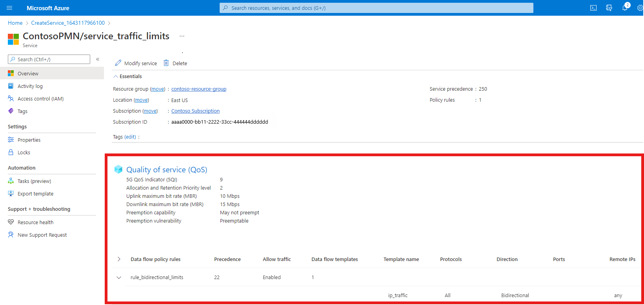
Task: Open Activity log in the sidebar
Action: pyautogui.click(x=30, y=86)
